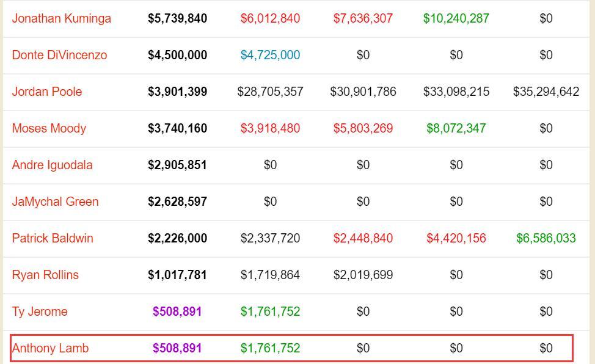Select Andre Iguodala's $2,905,851 salary
This screenshot has height=364, width=595.
[x=178, y=165]
